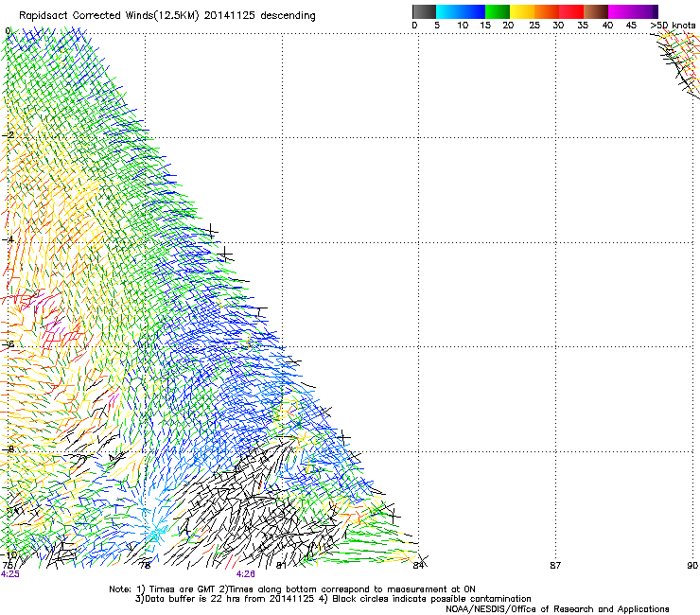
Task: Click the brown 35–40 knots legend segment
Action: click(x=596, y=11)
